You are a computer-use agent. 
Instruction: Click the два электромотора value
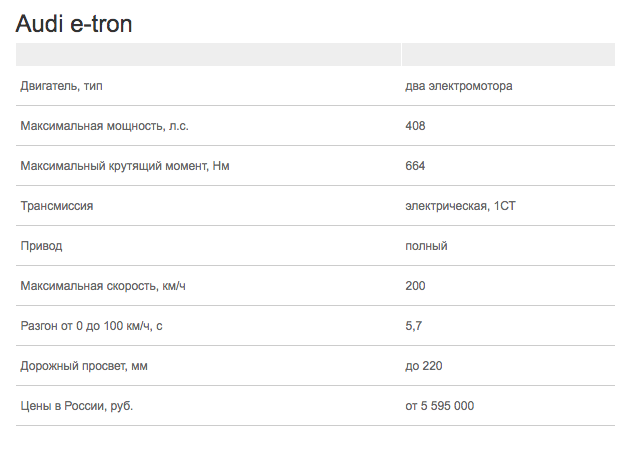pyautogui.click(x=459, y=86)
